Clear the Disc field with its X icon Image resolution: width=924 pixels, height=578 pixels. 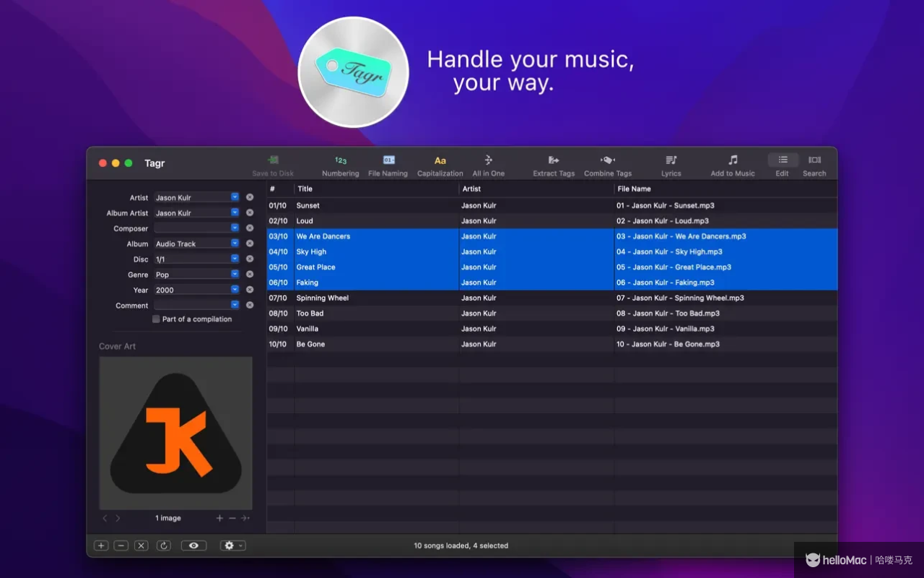pos(250,259)
